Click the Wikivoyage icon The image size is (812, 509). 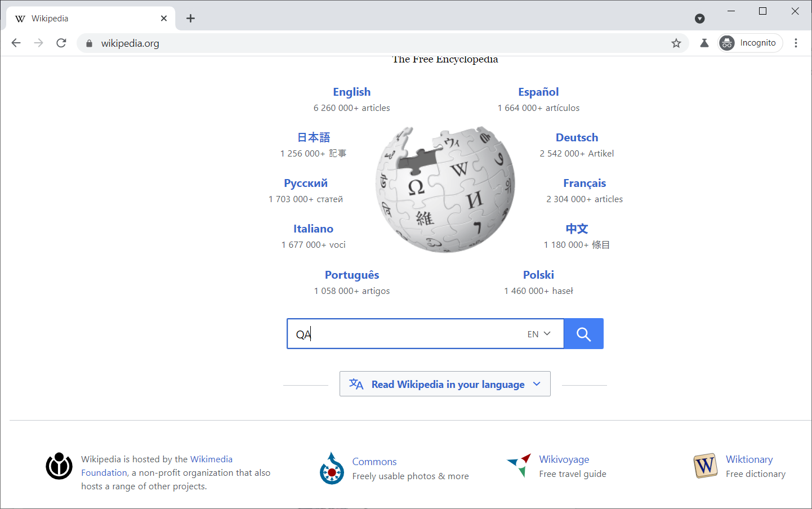[x=518, y=466]
